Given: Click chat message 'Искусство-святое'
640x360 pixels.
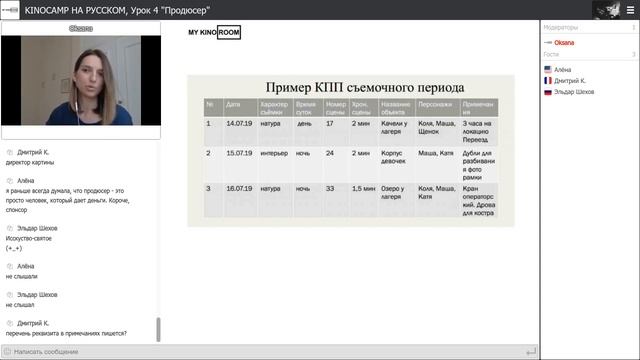Looking at the screenshot, I should pos(29,238).
